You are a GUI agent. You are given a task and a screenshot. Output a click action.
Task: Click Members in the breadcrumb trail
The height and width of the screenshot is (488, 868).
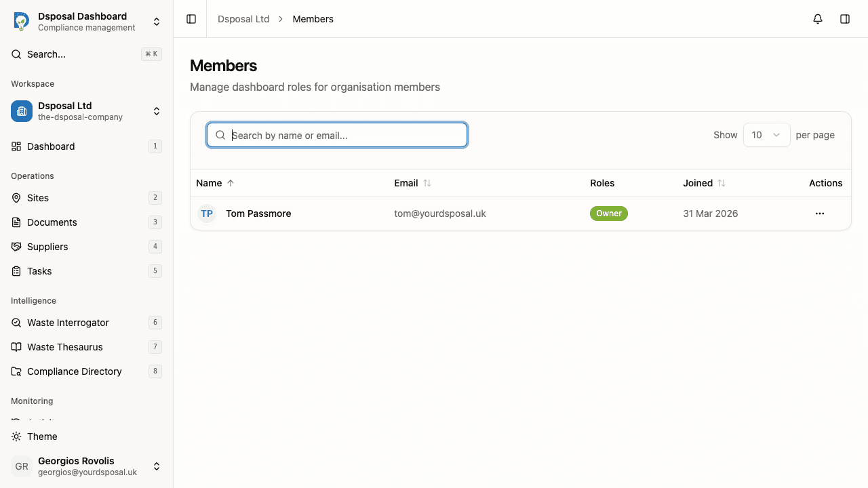[313, 19]
